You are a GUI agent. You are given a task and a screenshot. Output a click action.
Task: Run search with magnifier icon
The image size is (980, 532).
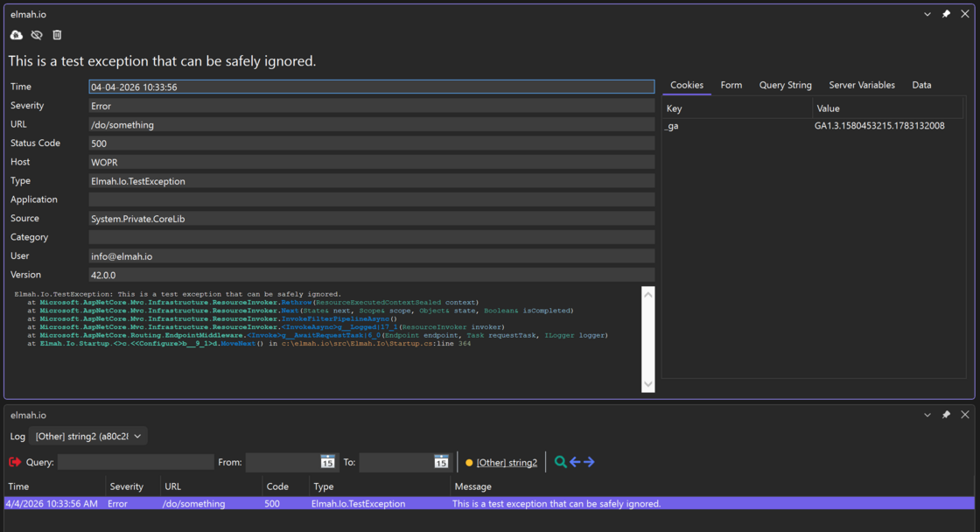point(560,462)
